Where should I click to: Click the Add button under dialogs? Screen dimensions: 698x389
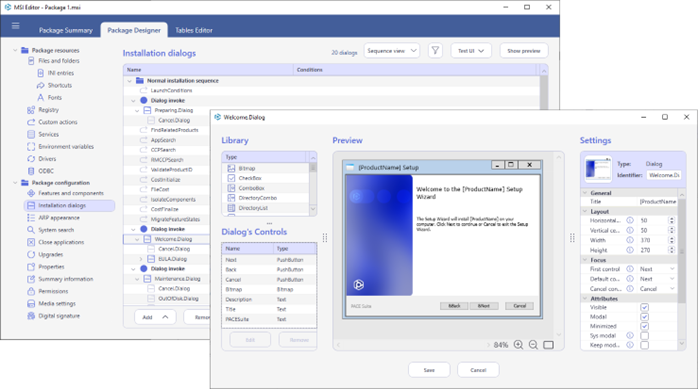pyautogui.click(x=155, y=317)
